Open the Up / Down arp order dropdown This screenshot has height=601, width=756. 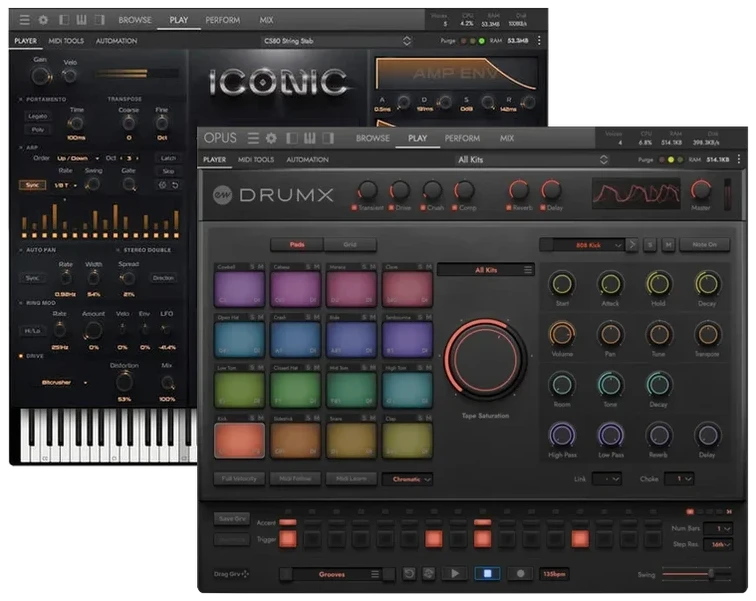click(76, 158)
